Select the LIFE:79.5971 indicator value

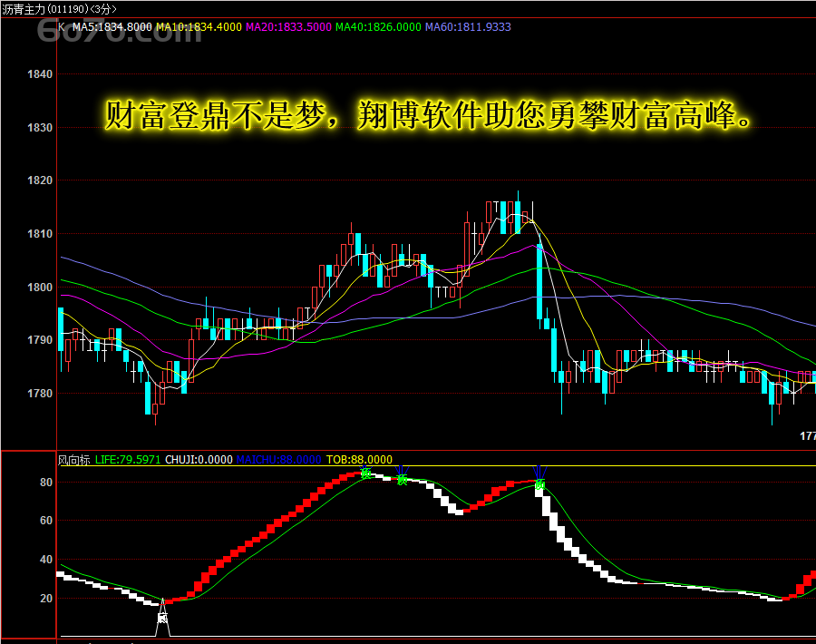(x=128, y=460)
